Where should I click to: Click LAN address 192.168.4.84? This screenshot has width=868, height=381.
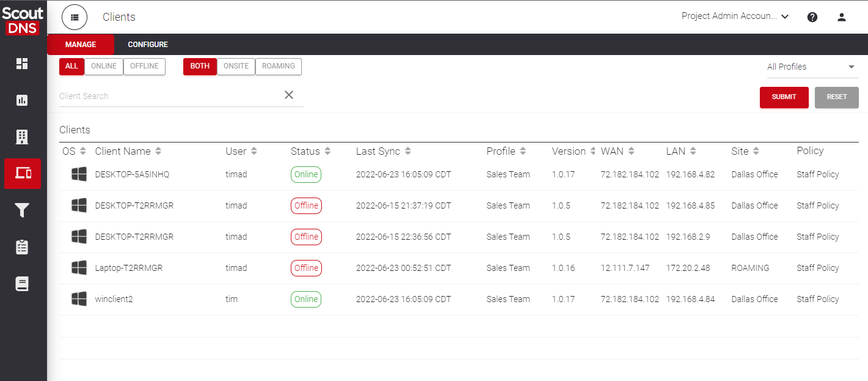(690, 299)
